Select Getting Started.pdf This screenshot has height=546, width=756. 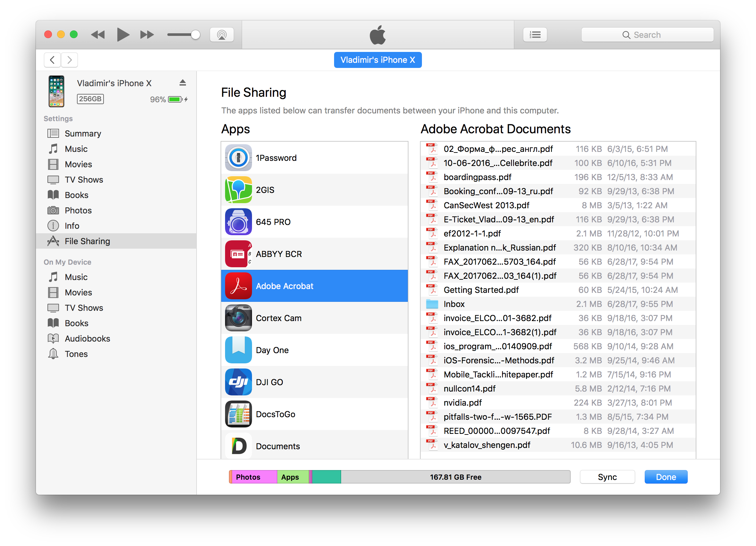[x=558, y=290]
